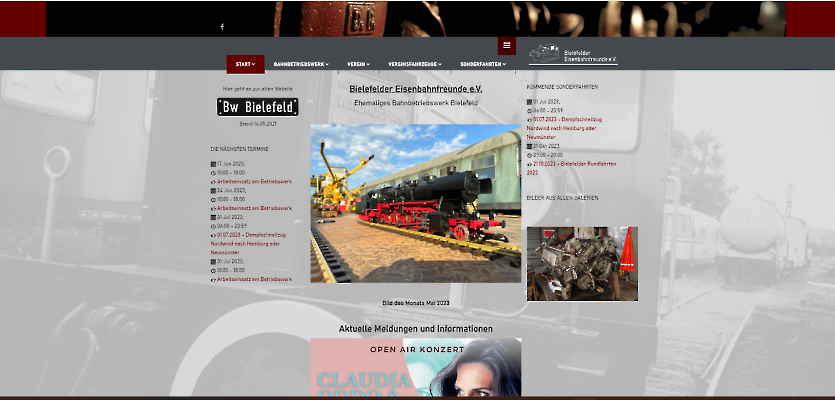
Task: Expand the Vereinsfahrzeuge dropdown menu
Action: coord(415,64)
